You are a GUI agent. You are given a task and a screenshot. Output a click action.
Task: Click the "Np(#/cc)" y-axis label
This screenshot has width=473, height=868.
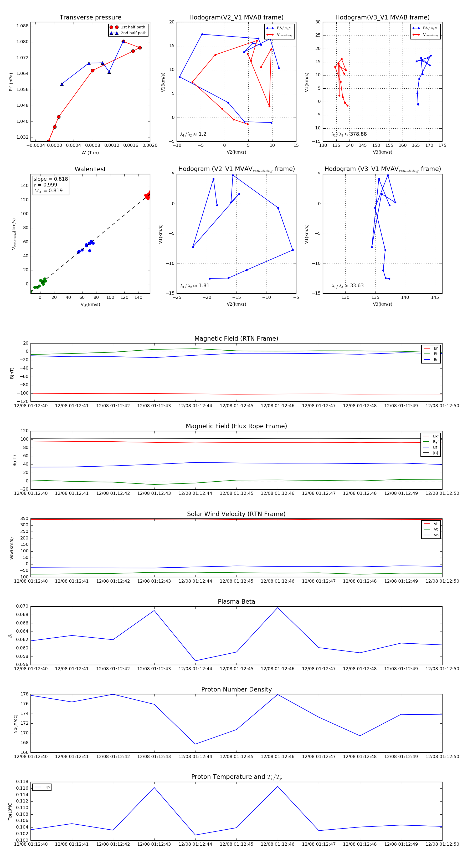click(x=16, y=724)
